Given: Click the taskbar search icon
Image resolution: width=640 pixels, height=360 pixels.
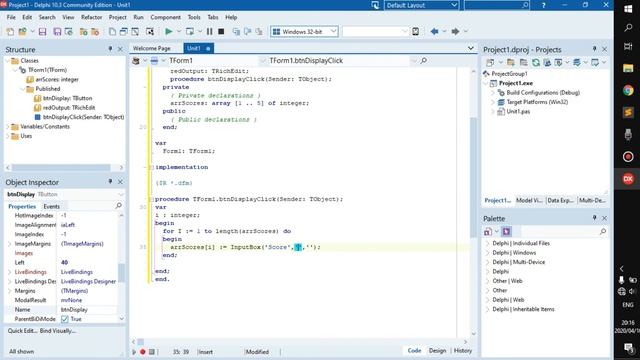Looking at the screenshot, I should point(628,28).
